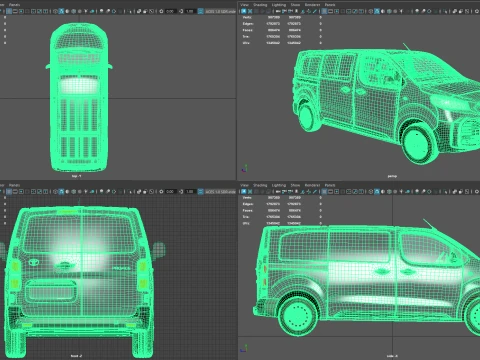Click Smooth Shade All icon in side view

pos(377,192)
